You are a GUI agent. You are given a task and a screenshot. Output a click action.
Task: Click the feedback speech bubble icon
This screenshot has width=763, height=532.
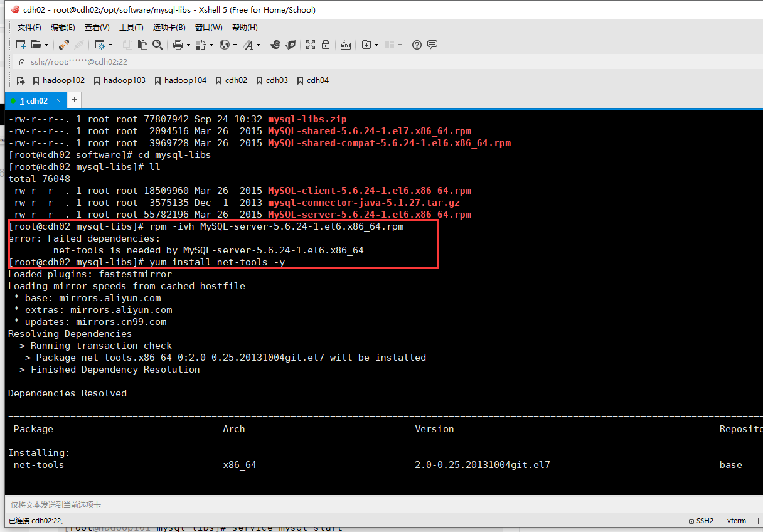[432, 45]
